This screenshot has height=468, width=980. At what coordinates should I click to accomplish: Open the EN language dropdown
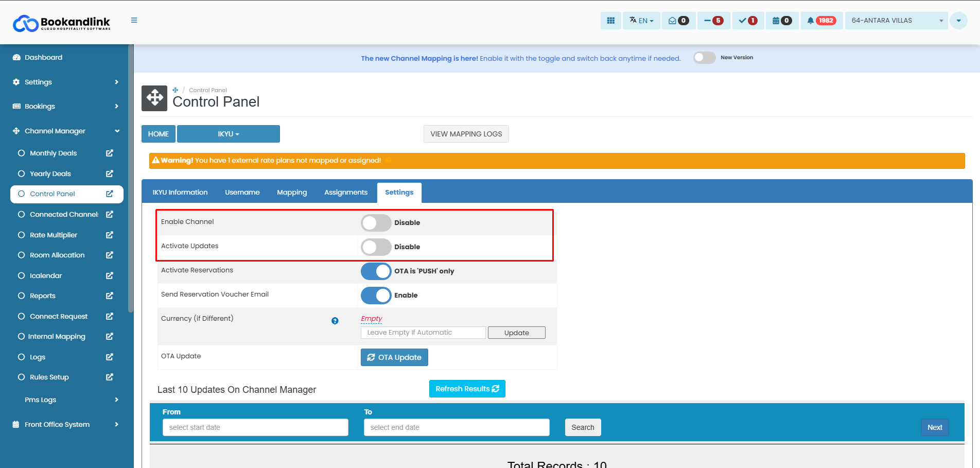tap(641, 21)
